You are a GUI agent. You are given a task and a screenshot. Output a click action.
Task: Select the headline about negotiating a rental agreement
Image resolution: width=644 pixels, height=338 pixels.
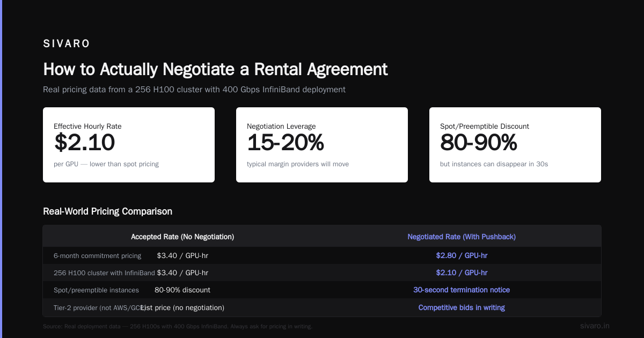(215, 69)
